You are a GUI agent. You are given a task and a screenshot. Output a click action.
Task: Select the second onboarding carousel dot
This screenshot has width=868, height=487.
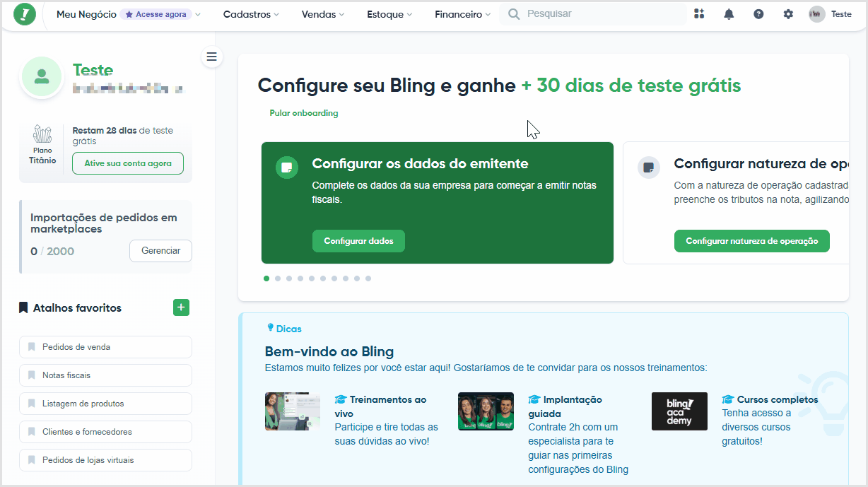click(x=278, y=278)
